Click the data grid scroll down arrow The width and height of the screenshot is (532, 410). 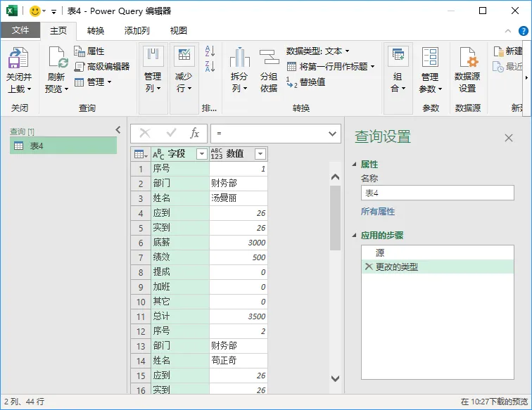click(x=335, y=379)
